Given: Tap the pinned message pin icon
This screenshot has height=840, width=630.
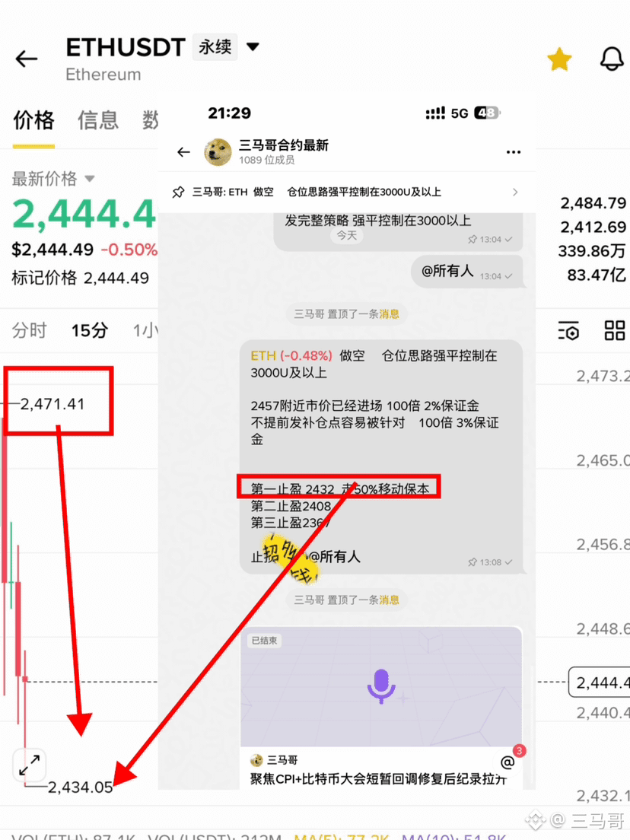Looking at the screenshot, I should (178, 192).
